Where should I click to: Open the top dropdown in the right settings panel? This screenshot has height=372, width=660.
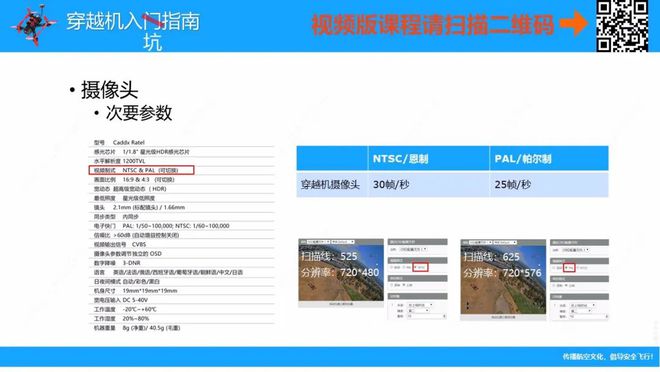(575, 250)
